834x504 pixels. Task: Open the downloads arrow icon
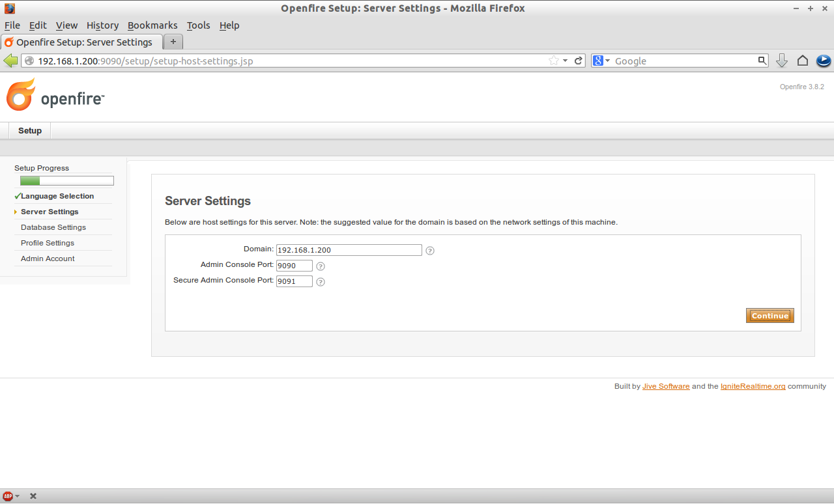(x=782, y=61)
